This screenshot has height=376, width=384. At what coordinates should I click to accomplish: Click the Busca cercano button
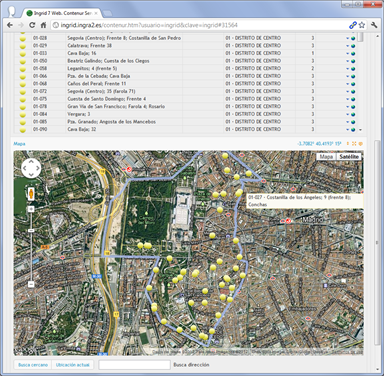(x=33, y=365)
